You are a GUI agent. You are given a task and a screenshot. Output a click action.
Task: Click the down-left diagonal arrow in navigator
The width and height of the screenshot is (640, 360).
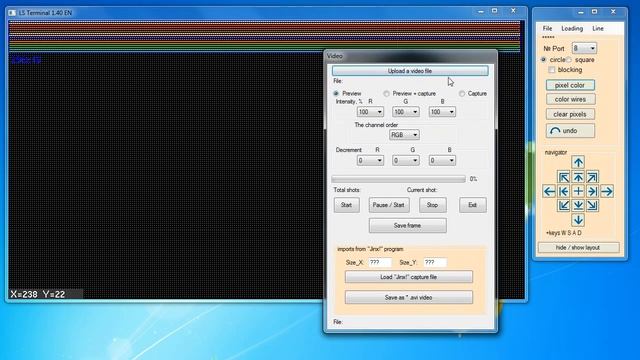click(564, 205)
